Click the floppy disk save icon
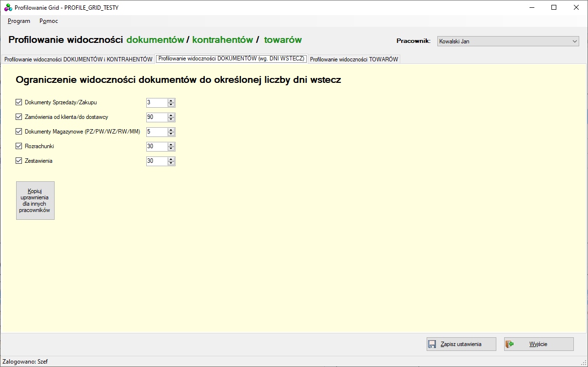588x367 pixels. pyautogui.click(x=432, y=344)
